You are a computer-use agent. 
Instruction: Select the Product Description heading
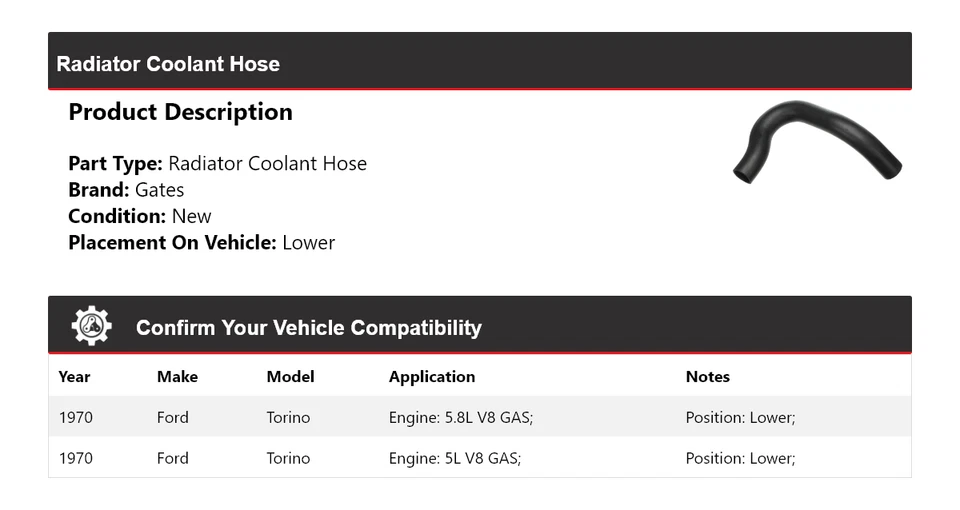click(x=180, y=112)
